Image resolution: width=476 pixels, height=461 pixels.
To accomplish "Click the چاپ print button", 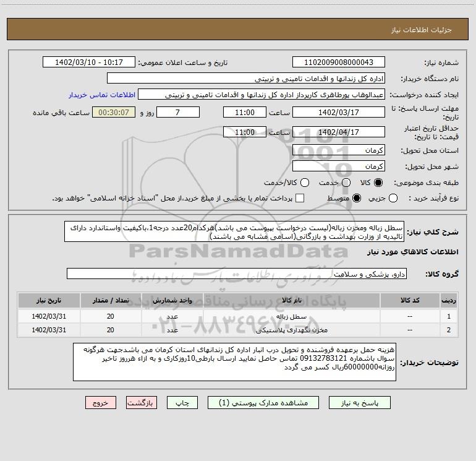I will coord(182,403).
